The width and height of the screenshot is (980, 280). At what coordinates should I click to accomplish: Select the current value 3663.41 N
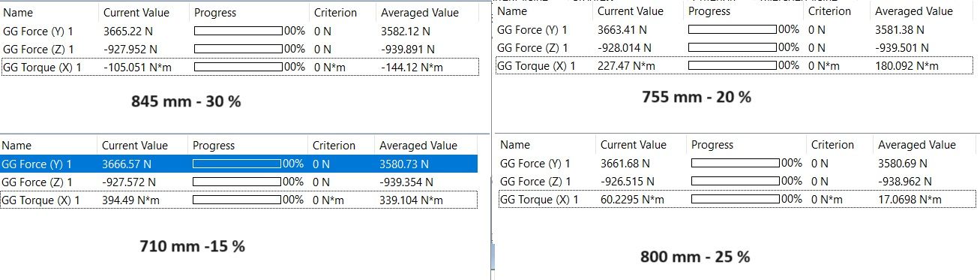(622, 30)
